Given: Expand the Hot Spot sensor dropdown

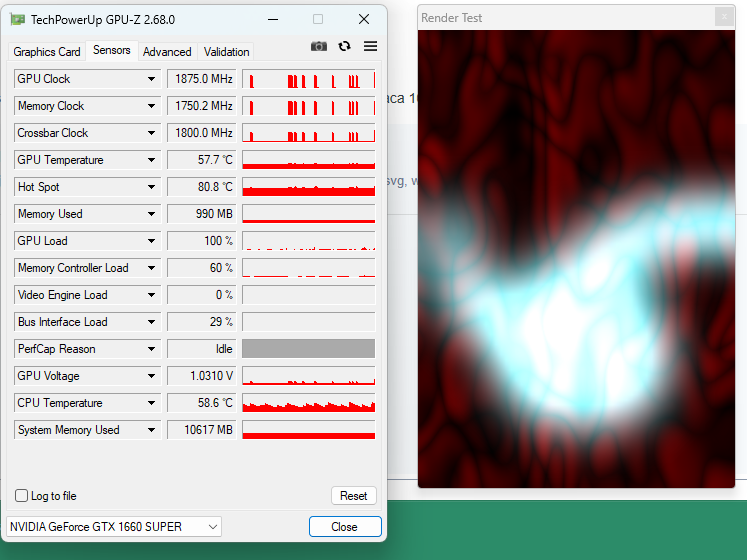Looking at the screenshot, I should point(152,187).
